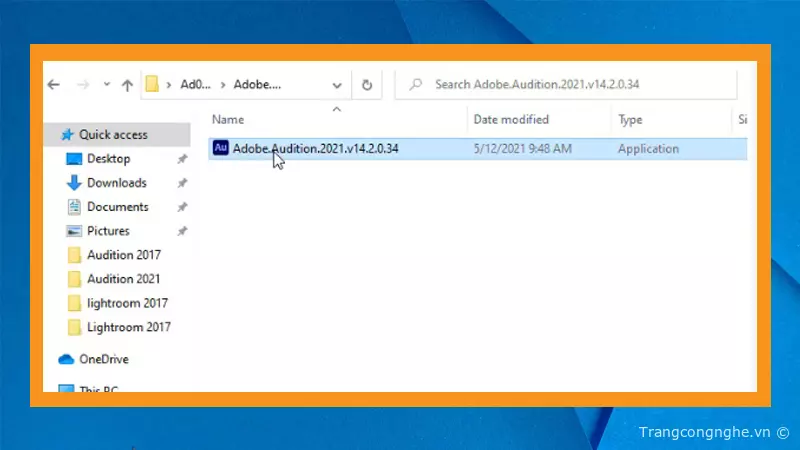Sort files by Type column
The height and width of the screenshot is (450, 800).
[630, 120]
